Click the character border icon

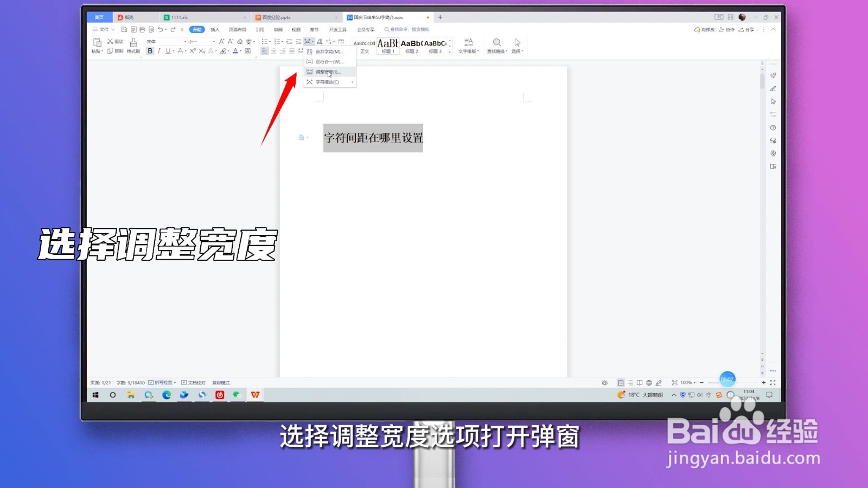click(248, 51)
